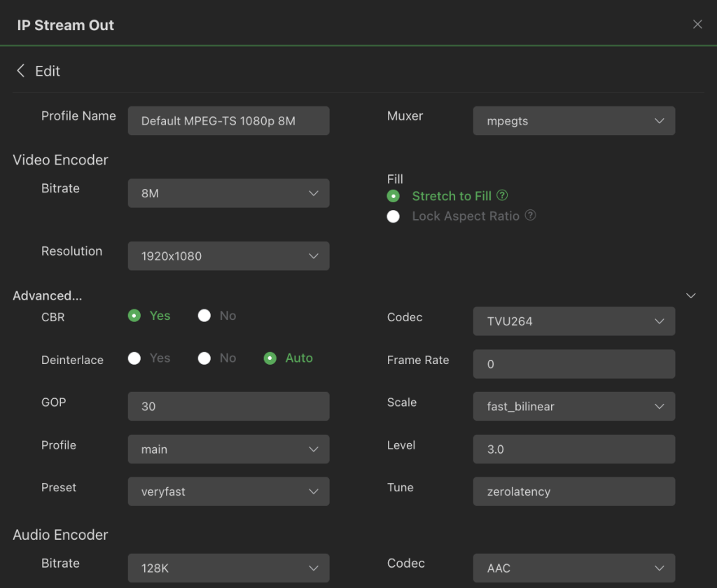Click the Tune label
This screenshot has height=588, width=717.
400,487
